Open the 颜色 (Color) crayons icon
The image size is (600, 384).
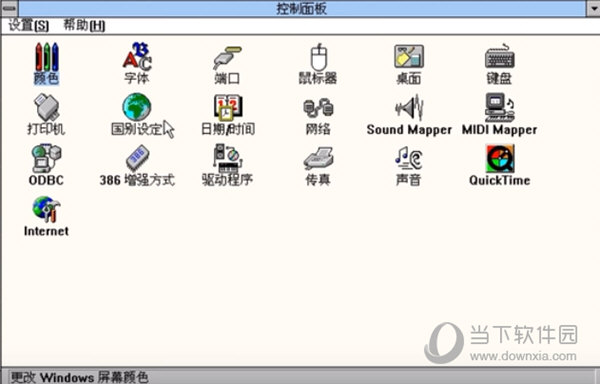click(46, 57)
